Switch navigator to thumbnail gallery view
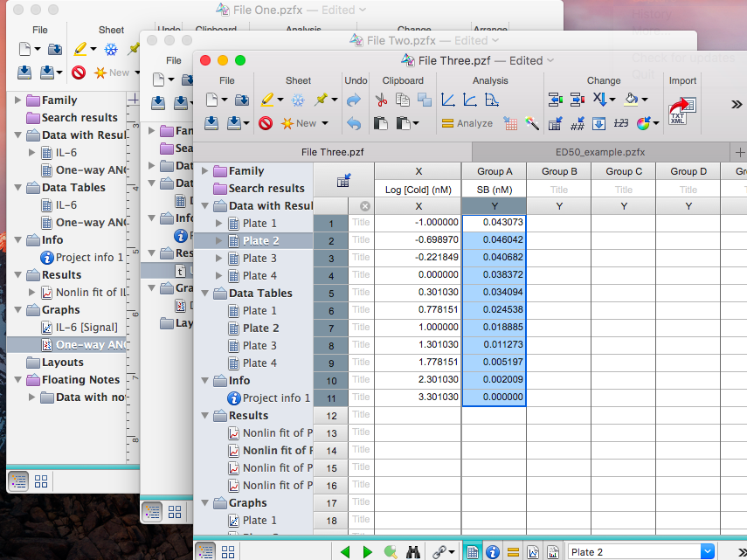The height and width of the screenshot is (560, 747). pyautogui.click(x=228, y=551)
